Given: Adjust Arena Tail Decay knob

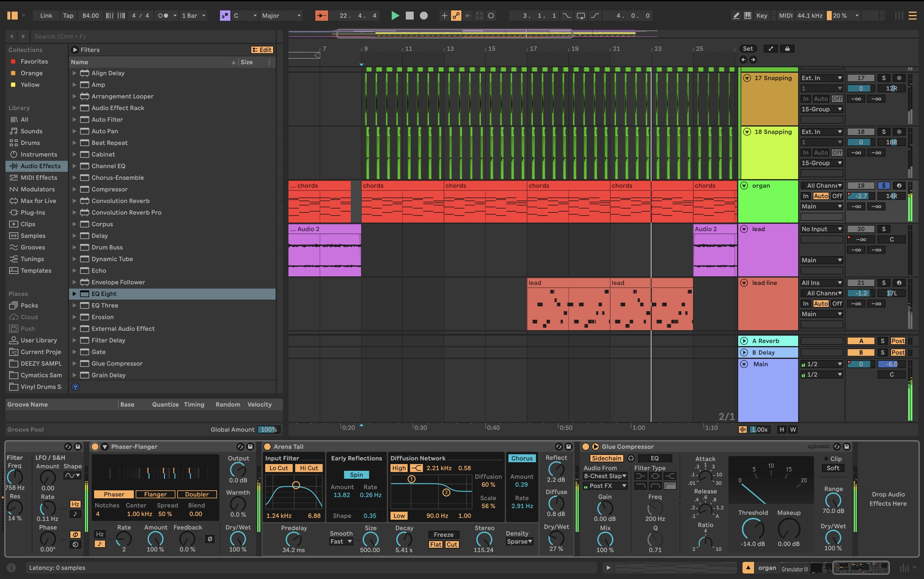Looking at the screenshot, I should (404, 539).
